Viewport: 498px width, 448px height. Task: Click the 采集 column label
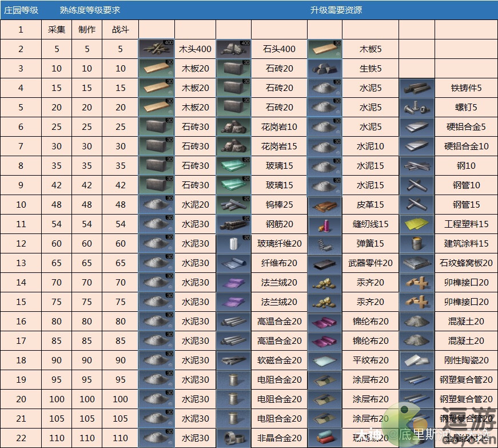pos(57,30)
